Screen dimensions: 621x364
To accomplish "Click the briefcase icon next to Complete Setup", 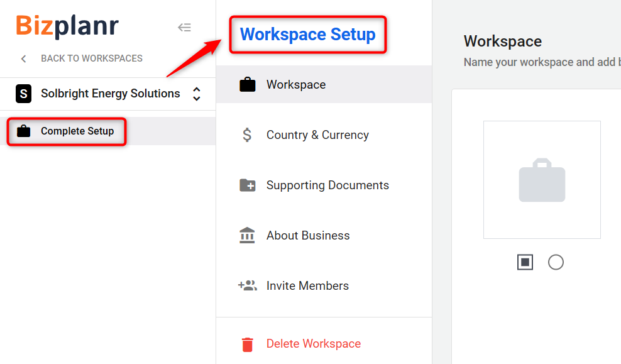I will pyautogui.click(x=23, y=131).
